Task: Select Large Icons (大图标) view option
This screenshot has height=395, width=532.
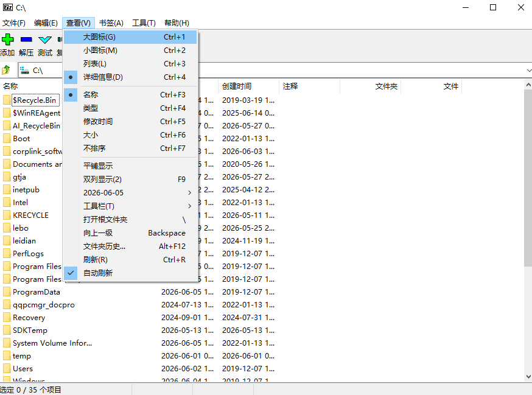Action: [x=130, y=37]
